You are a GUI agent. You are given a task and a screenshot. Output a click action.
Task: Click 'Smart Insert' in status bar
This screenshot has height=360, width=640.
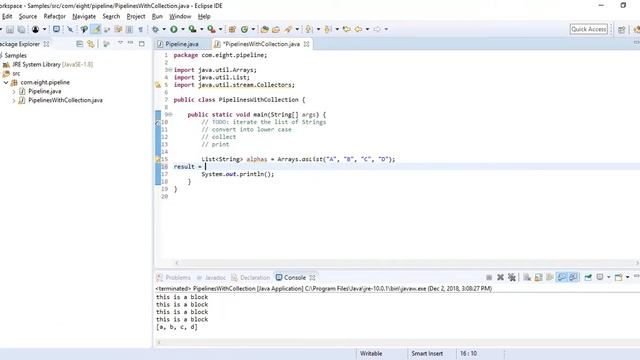[427, 353]
